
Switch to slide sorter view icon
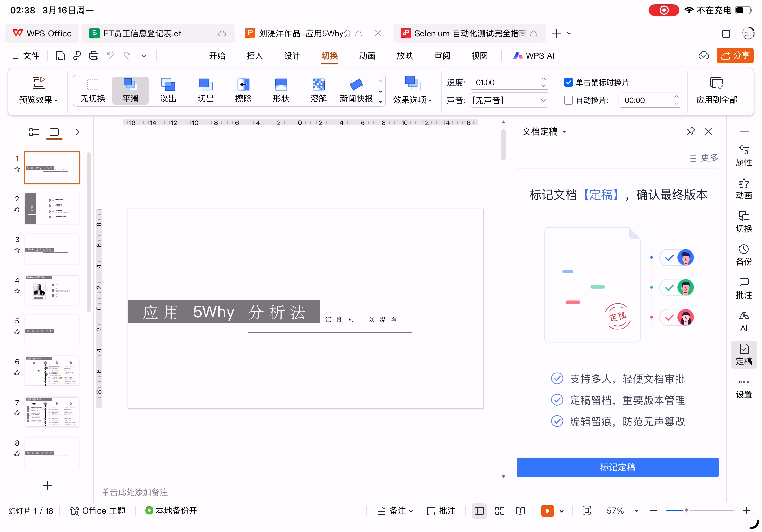point(499,510)
